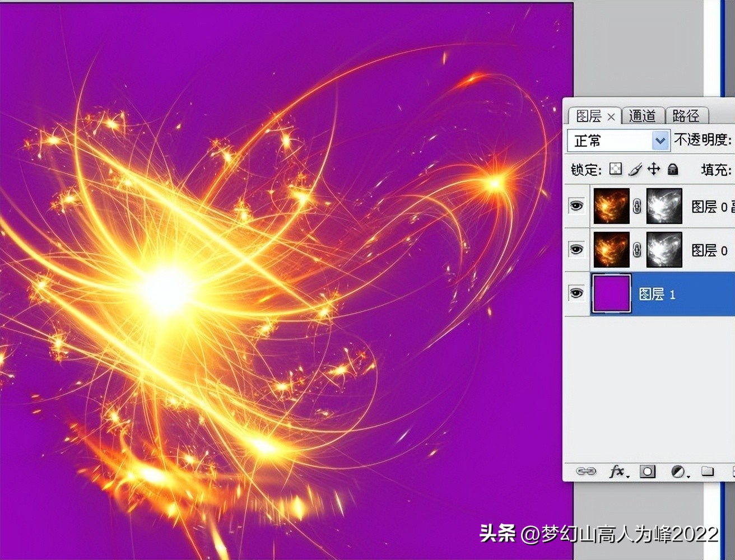This screenshot has width=735, height=560.
Task: Enable lock position with the move icon
Action: (x=653, y=169)
